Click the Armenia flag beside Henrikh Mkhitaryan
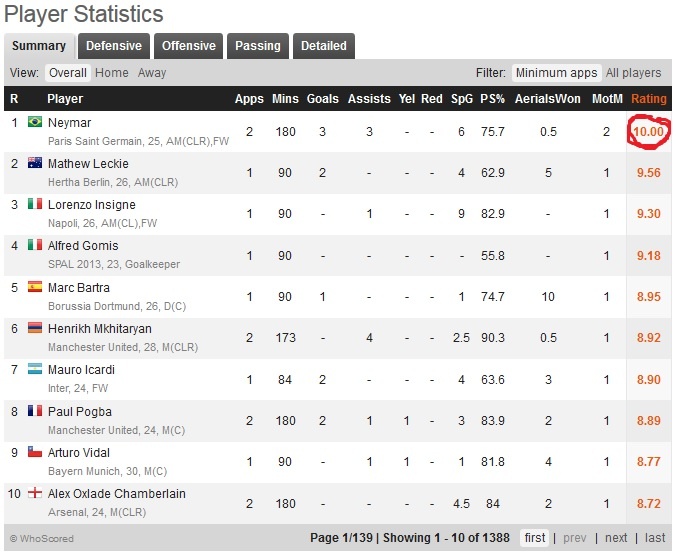 (x=35, y=329)
